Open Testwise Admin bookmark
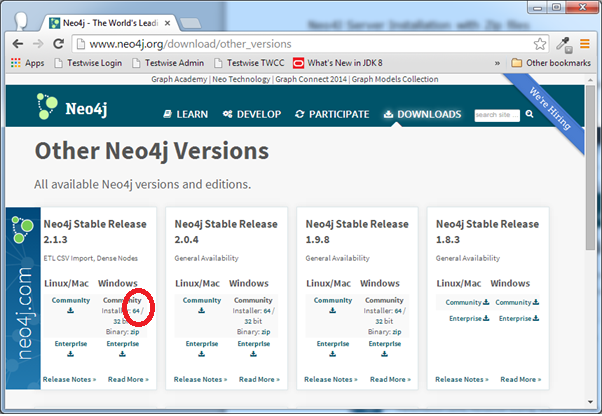The width and height of the screenshot is (602, 416). pos(168,63)
